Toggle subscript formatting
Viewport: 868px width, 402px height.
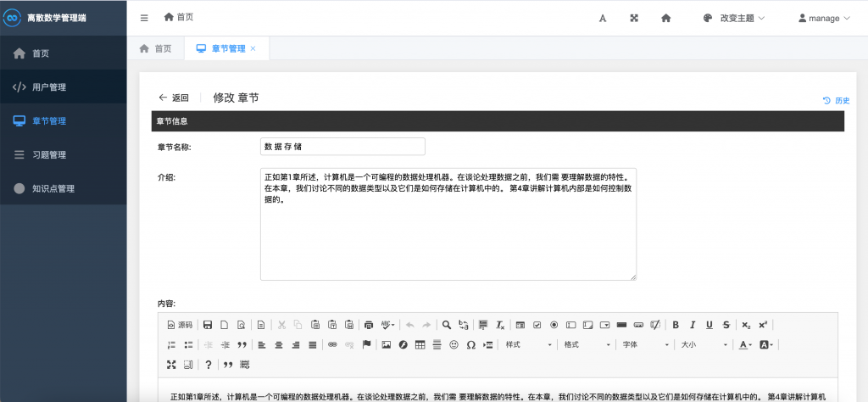746,325
